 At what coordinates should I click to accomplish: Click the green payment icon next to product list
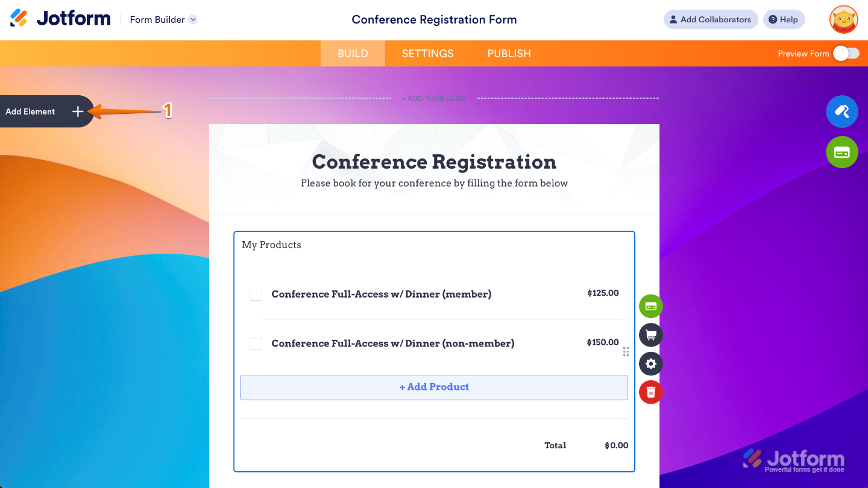650,306
